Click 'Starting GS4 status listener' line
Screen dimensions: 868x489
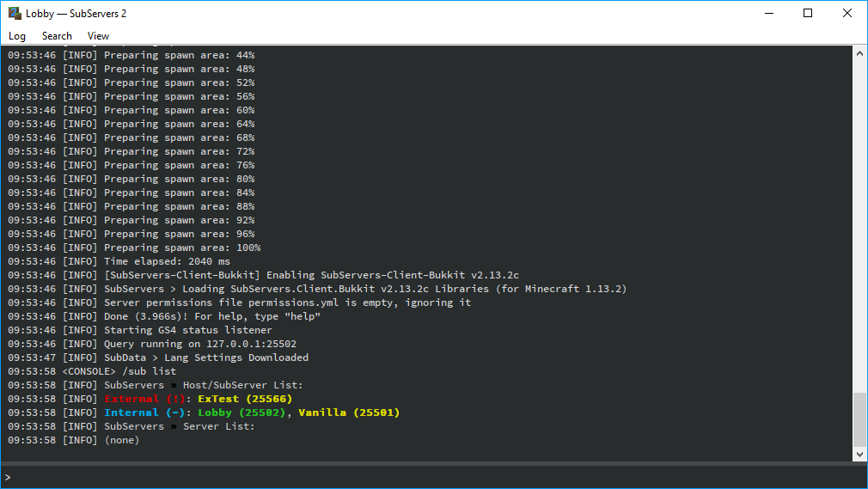[140, 330]
